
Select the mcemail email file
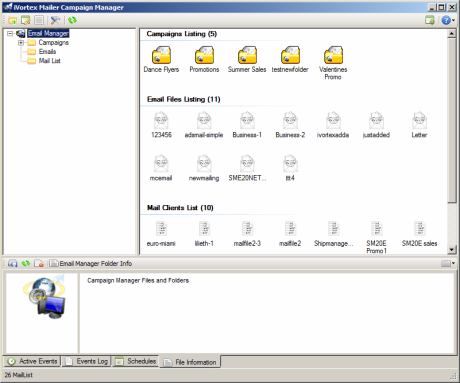click(161, 168)
